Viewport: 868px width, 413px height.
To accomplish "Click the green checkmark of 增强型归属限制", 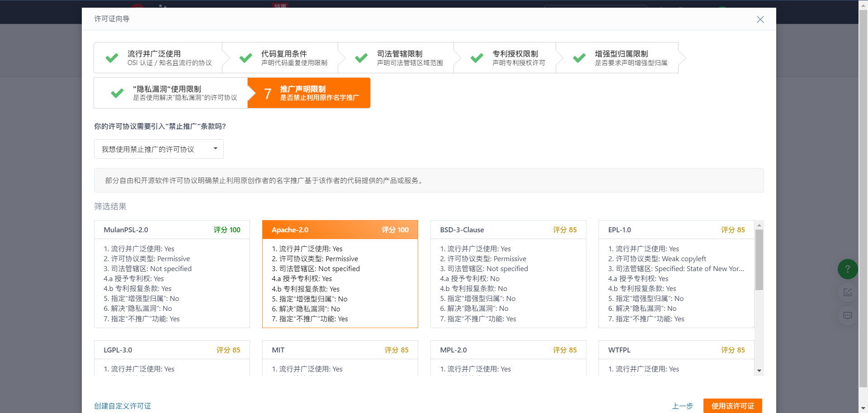I will pos(579,58).
